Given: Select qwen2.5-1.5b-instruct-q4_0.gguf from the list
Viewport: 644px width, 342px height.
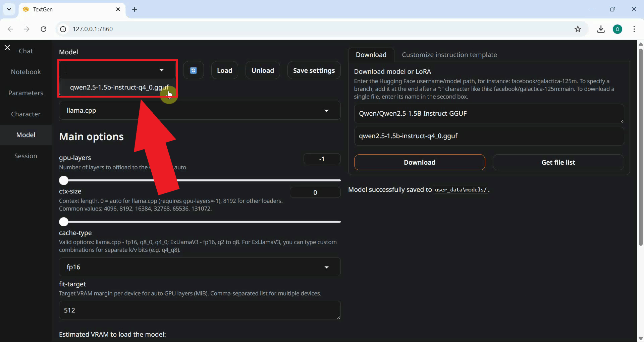Looking at the screenshot, I should pyautogui.click(x=120, y=88).
